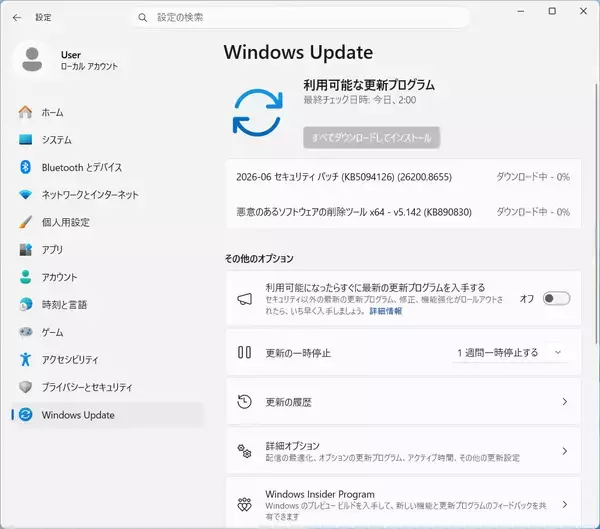The height and width of the screenshot is (529, 600).
Task: Click the vertical scrollbar on the right
Action: pyautogui.click(x=596, y=214)
